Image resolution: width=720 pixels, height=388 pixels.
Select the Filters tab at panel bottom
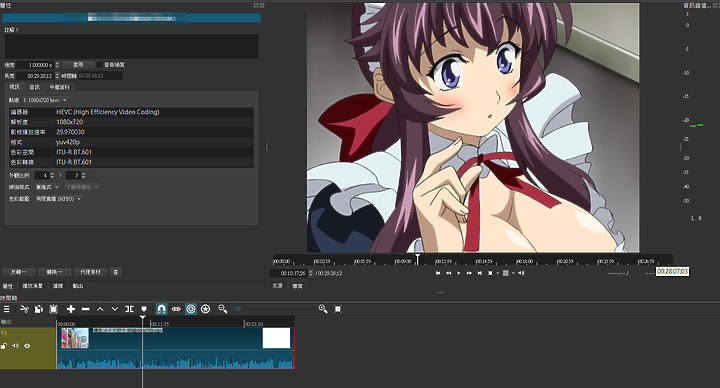pyautogui.click(x=58, y=286)
